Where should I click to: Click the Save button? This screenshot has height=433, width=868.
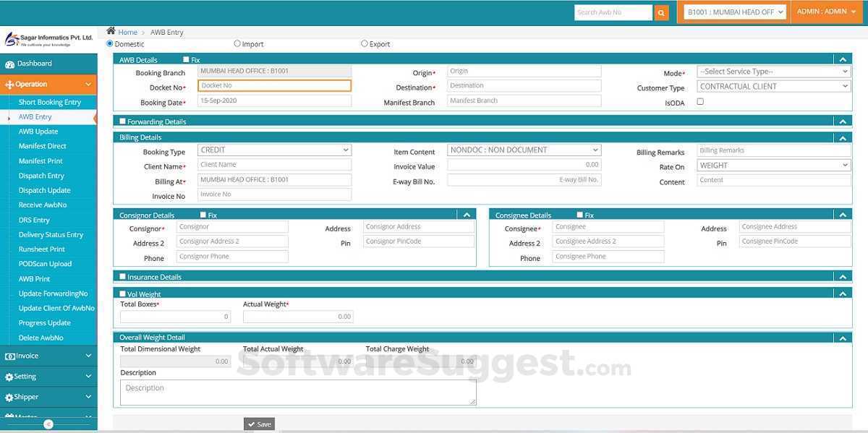(x=259, y=424)
